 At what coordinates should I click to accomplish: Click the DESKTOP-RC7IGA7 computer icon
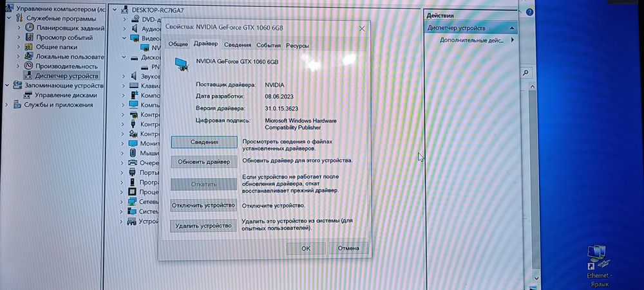point(126,10)
